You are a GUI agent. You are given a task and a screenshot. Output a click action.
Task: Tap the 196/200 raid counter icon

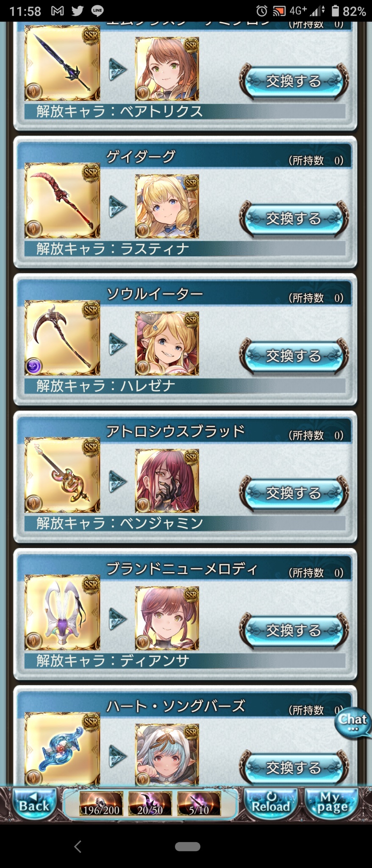pos(101,804)
